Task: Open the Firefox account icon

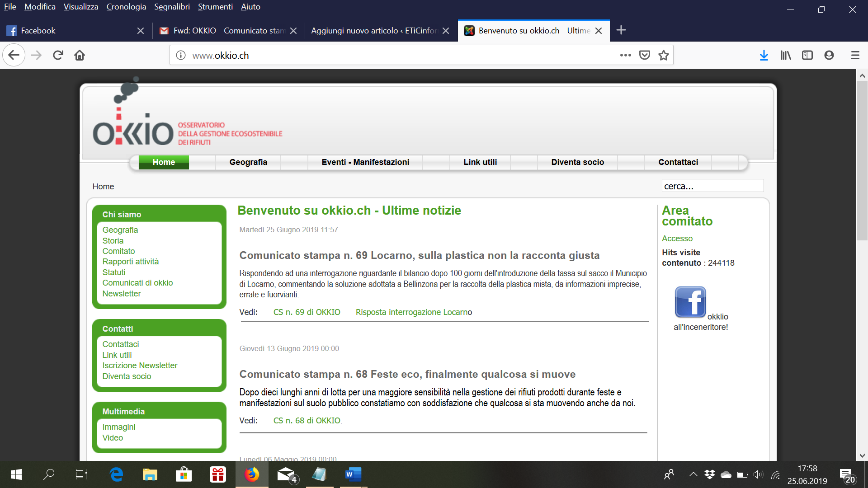Action: [x=829, y=55]
